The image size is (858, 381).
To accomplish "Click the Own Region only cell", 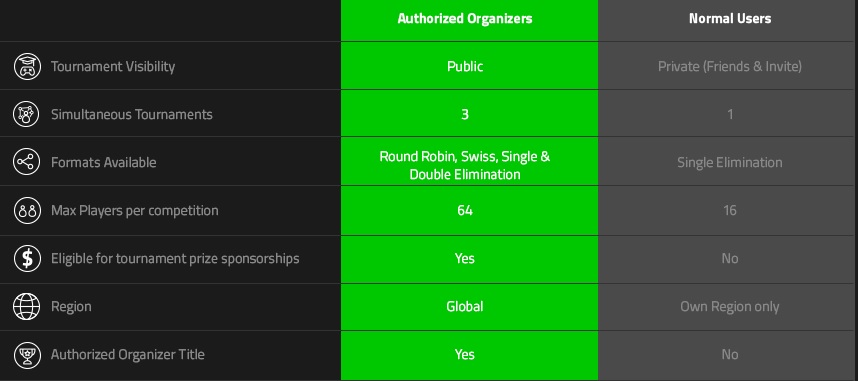I will [x=730, y=307].
